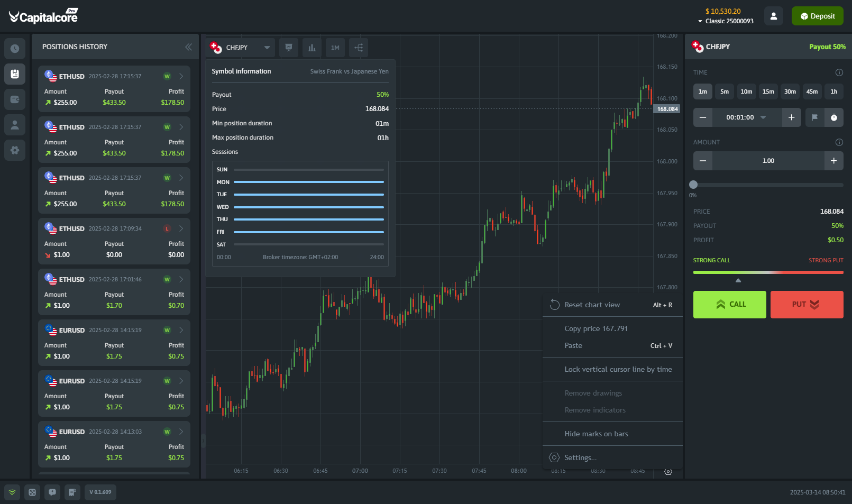This screenshot has height=504, width=852.
Task: Collapse the Positions History panel
Action: coord(188,47)
